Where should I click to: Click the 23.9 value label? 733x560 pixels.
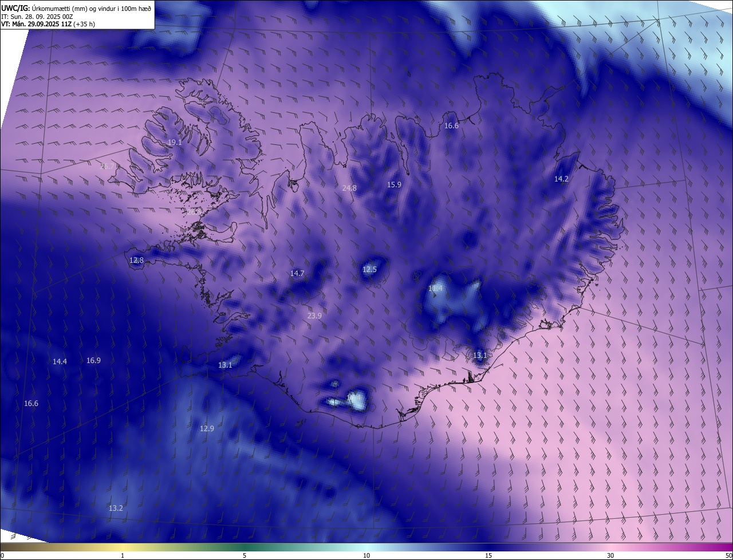tap(314, 316)
